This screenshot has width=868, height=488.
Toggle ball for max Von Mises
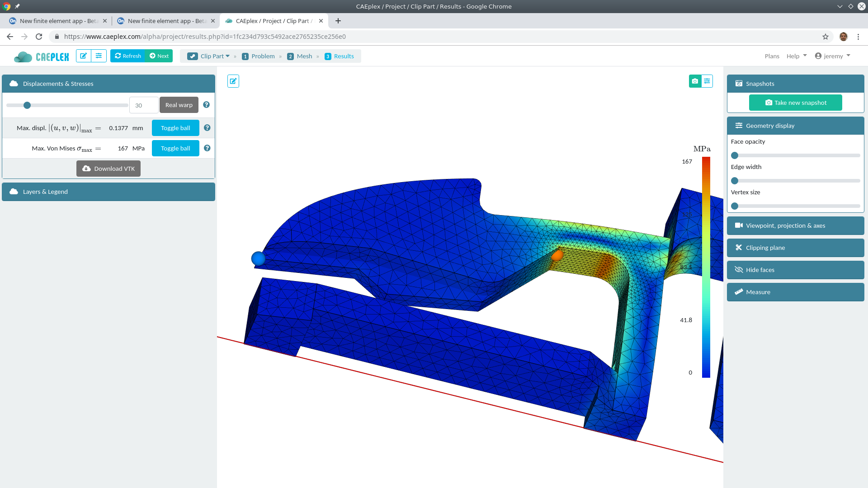coord(175,148)
